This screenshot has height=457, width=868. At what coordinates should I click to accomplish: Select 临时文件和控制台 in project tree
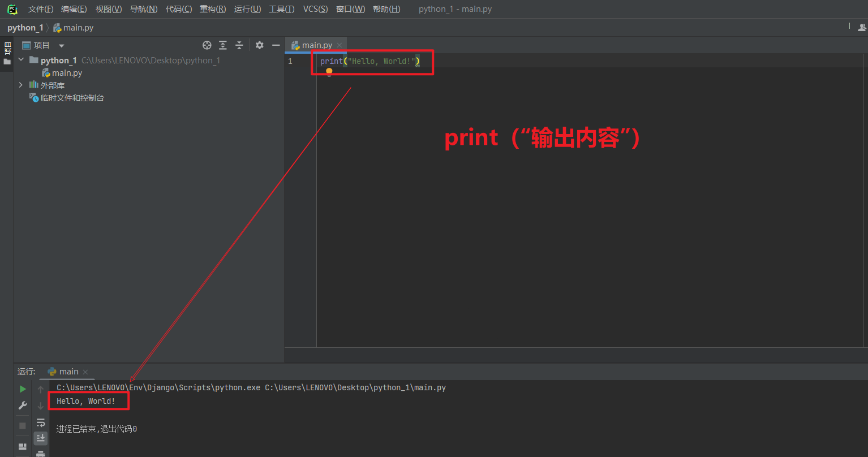point(67,98)
